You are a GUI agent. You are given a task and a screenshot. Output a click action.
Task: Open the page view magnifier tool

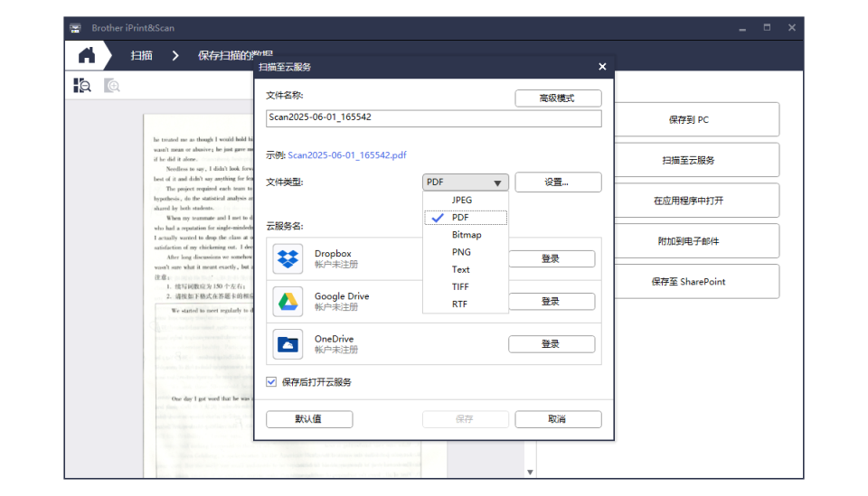click(82, 86)
